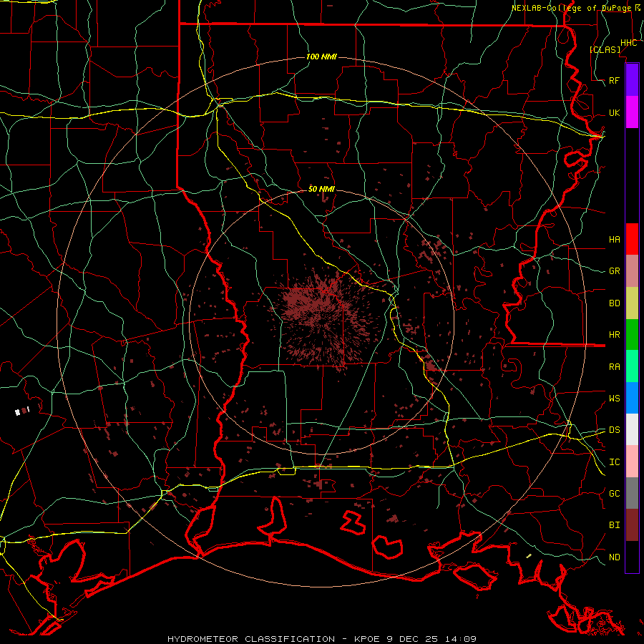Viewport: 644px width, 644px height.
Task: Click the white echo blob at left edge
Action: coord(18,412)
